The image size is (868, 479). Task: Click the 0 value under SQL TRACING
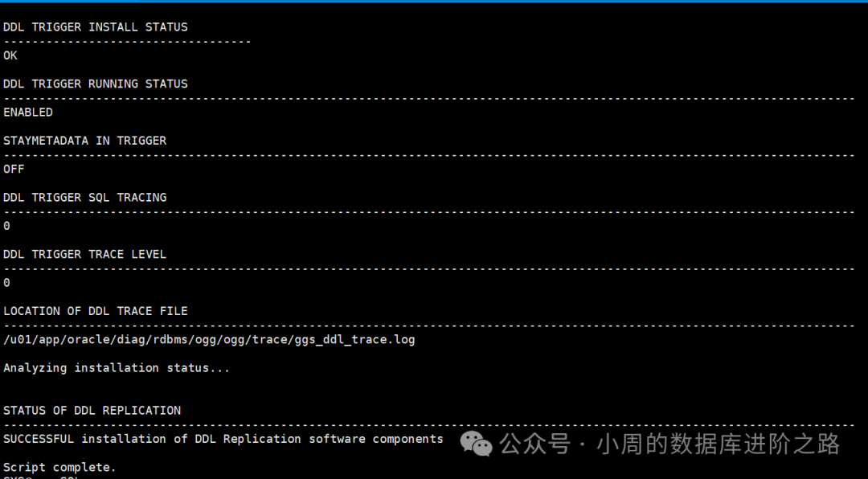[x=6, y=226]
